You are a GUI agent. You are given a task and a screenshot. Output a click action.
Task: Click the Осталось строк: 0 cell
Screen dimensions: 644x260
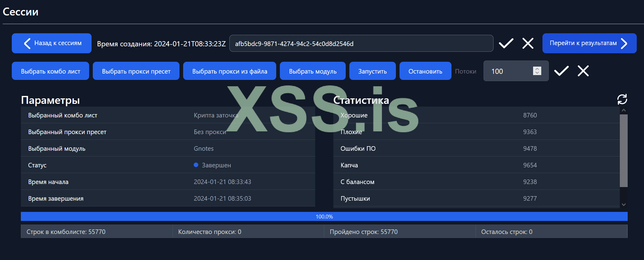552,232
